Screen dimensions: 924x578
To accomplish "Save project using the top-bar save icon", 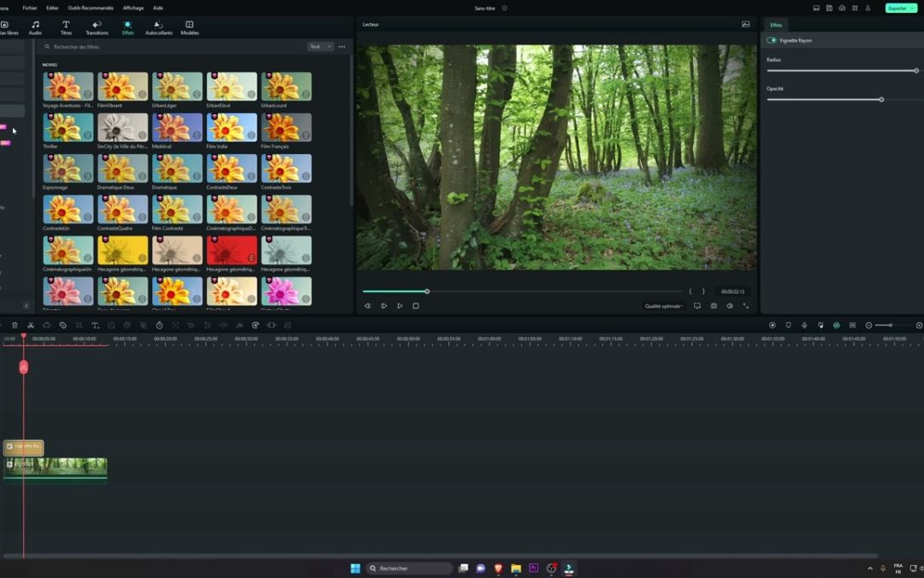I will coord(829,9).
